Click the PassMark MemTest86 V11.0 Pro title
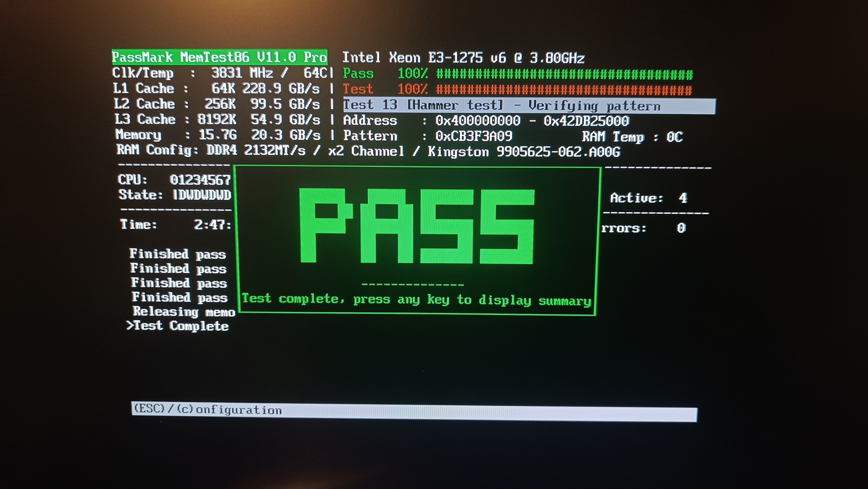The height and width of the screenshot is (489, 868). click(x=219, y=57)
